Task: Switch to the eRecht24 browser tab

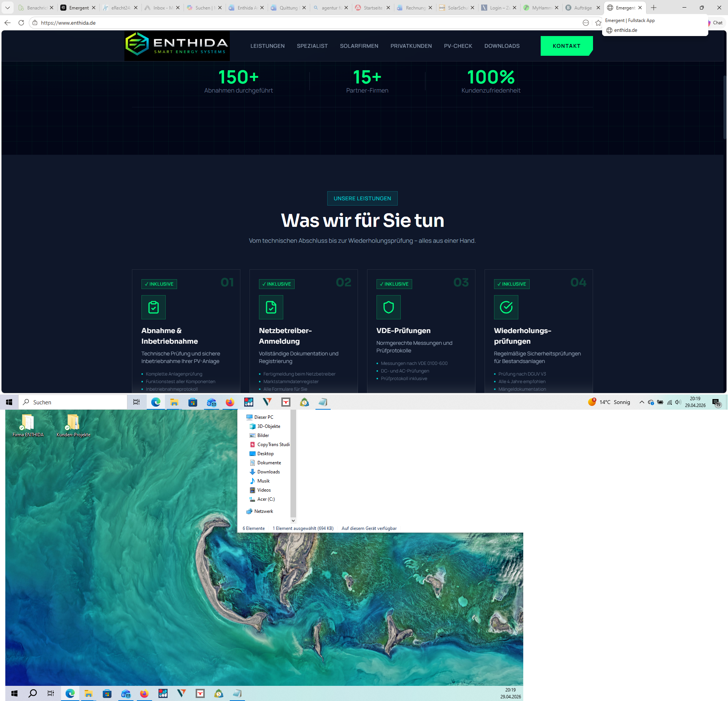Action: coord(120,8)
